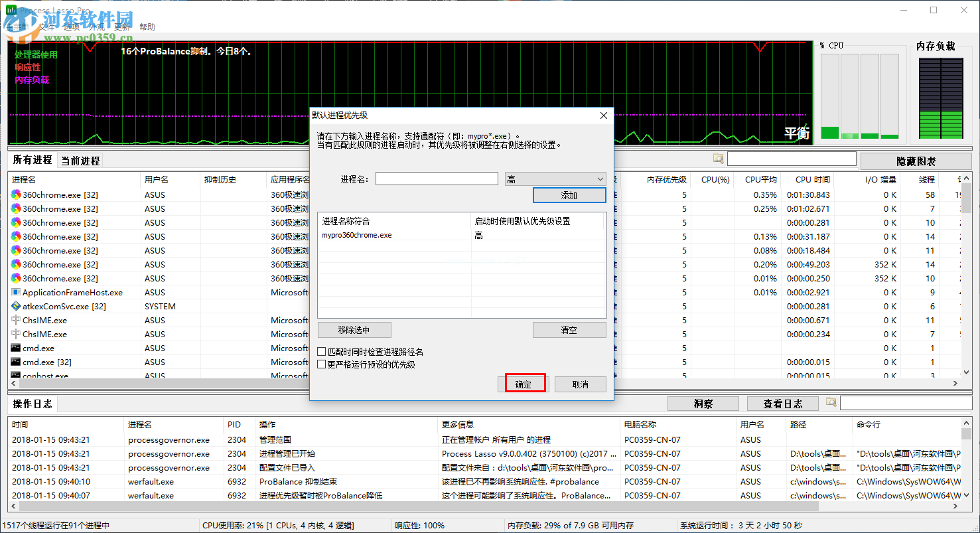
Task: Click the 添加 button in the dialog
Action: 569,195
